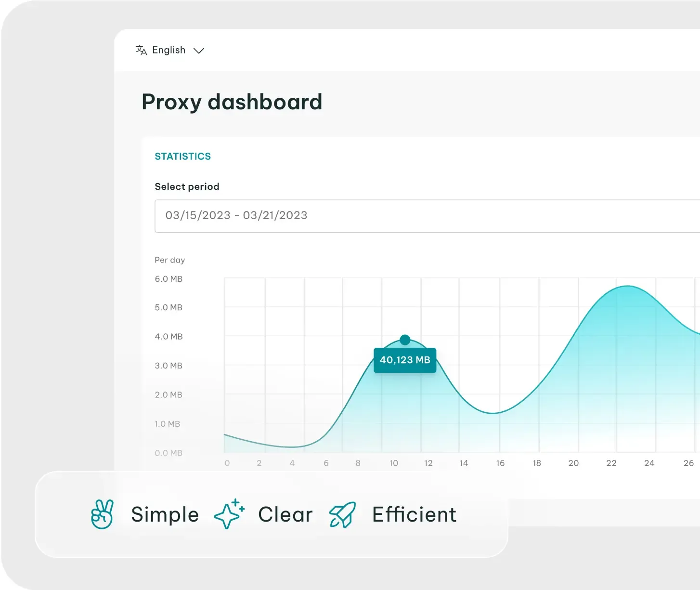
Task: Open the date range period field
Action: (427, 216)
